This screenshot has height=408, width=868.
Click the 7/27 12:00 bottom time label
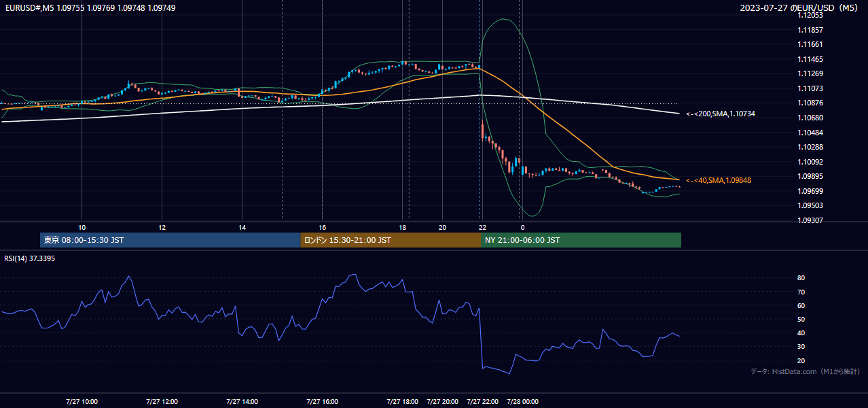(162, 401)
